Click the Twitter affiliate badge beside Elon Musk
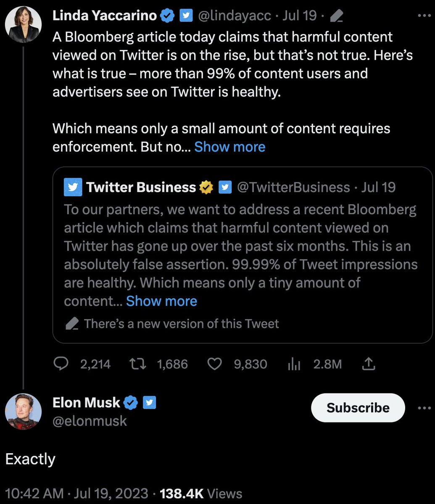 (149, 402)
